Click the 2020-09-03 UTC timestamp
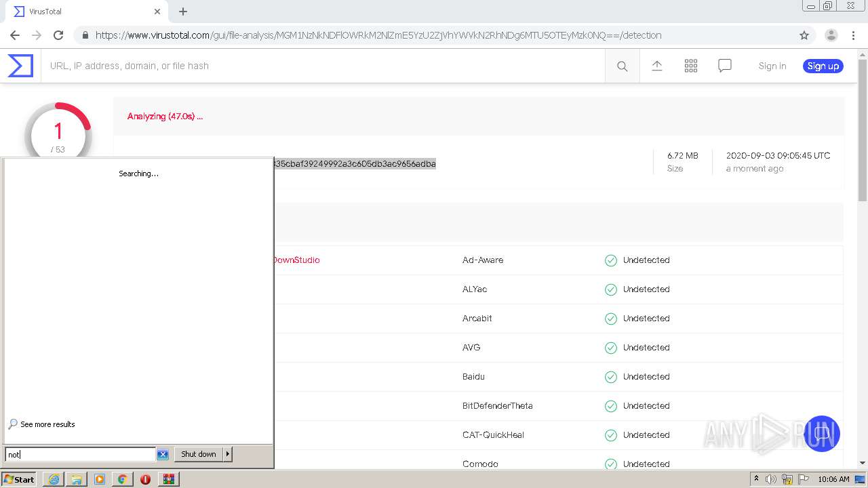Image resolution: width=868 pixels, height=488 pixels. pyautogui.click(x=778, y=156)
